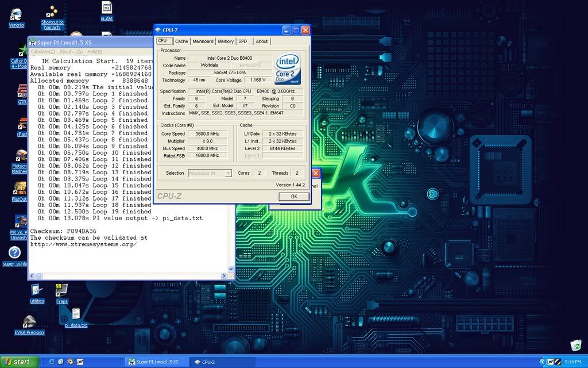Close the dialog behind CPU-Z
The height and width of the screenshot is (368, 588).
(316, 173)
